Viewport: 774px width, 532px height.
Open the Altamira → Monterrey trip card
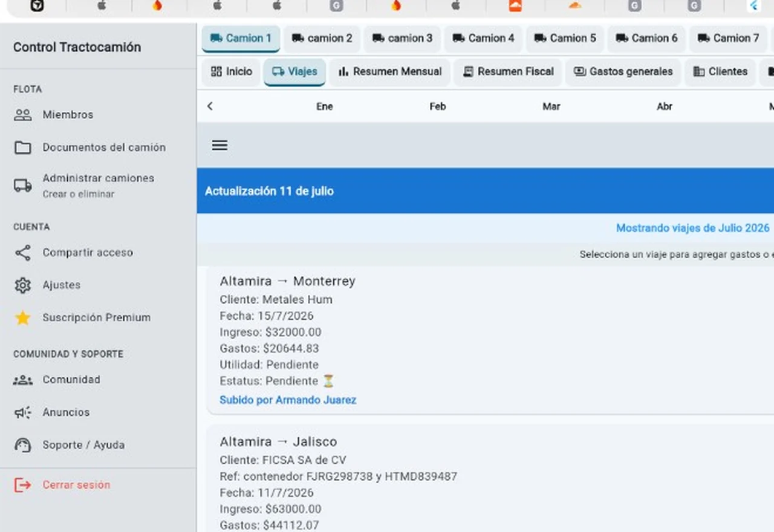pyautogui.click(x=490, y=340)
